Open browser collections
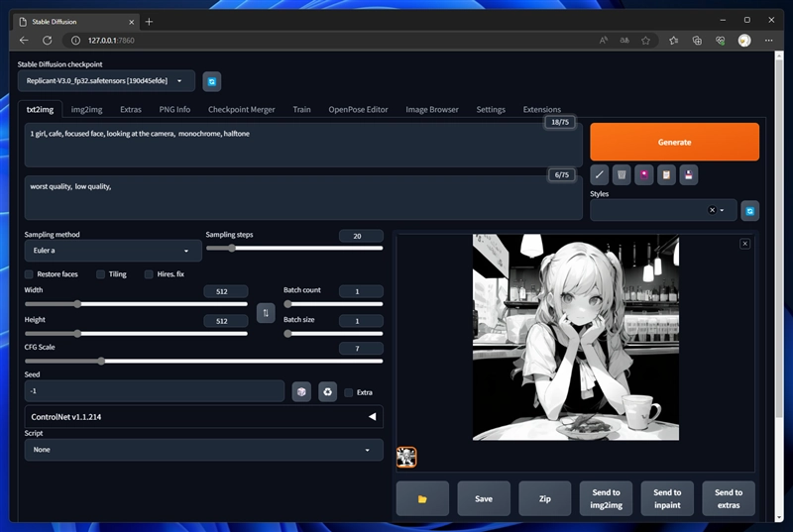 pyautogui.click(x=697, y=41)
